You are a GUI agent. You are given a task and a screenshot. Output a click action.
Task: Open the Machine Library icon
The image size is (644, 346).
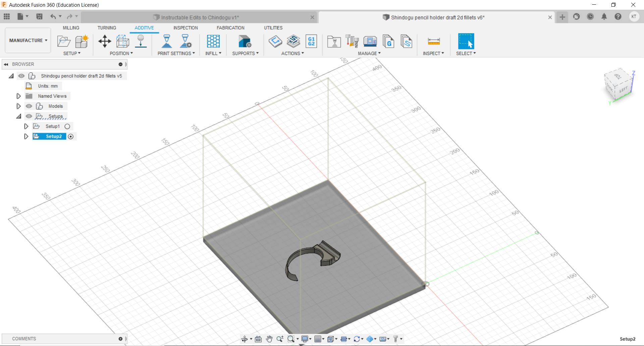tap(370, 41)
